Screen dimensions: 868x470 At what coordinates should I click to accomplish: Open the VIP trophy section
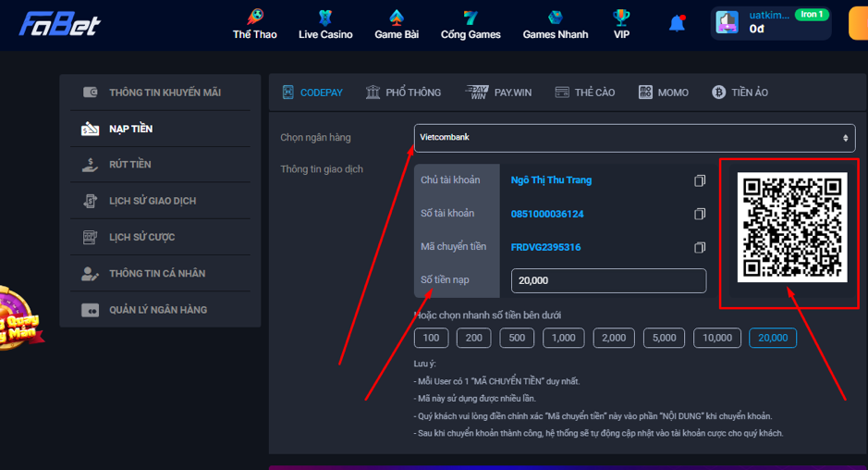[x=621, y=25]
